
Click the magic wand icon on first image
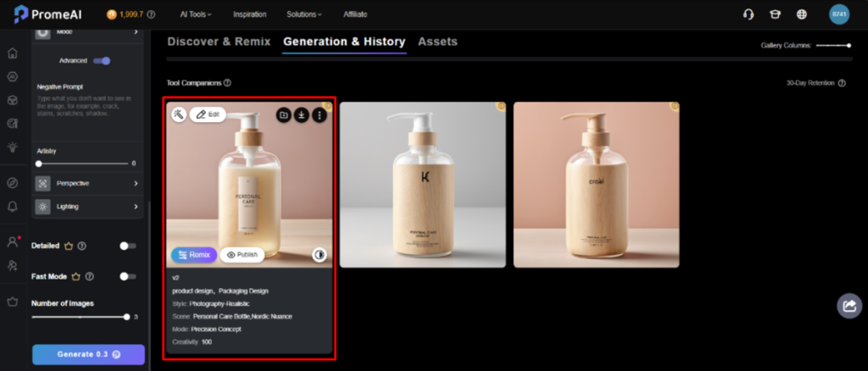click(x=179, y=114)
